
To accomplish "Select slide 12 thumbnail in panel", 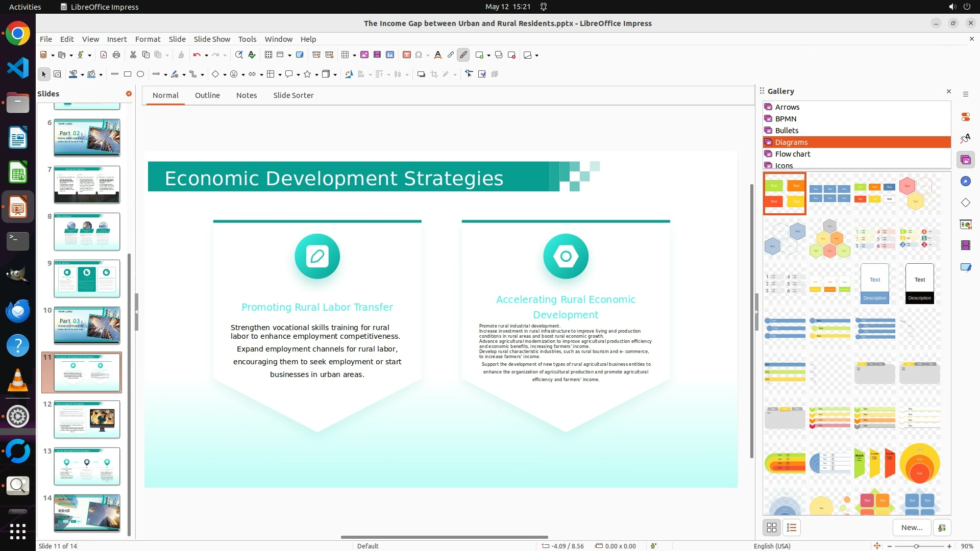I will pyautogui.click(x=87, y=419).
